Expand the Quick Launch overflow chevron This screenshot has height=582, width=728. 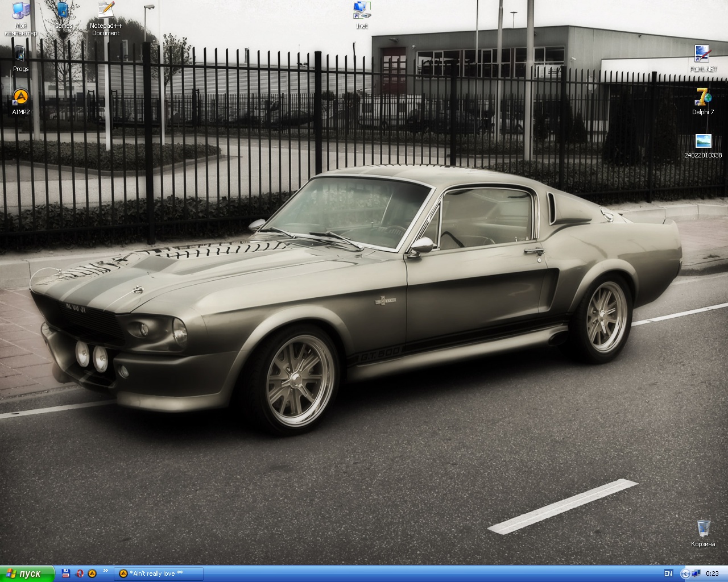[105, 570]
